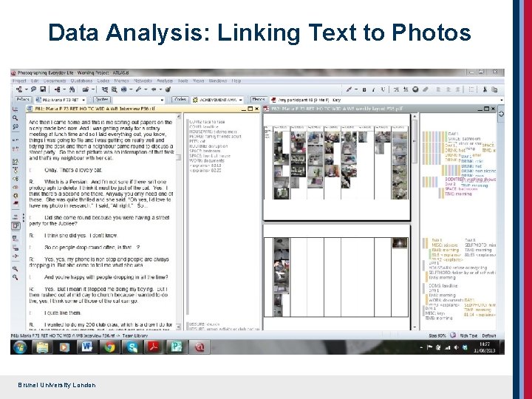Expand the ACHIEVEMENT codes dropdown
The image size is (532, 399).
coord(241,100)
